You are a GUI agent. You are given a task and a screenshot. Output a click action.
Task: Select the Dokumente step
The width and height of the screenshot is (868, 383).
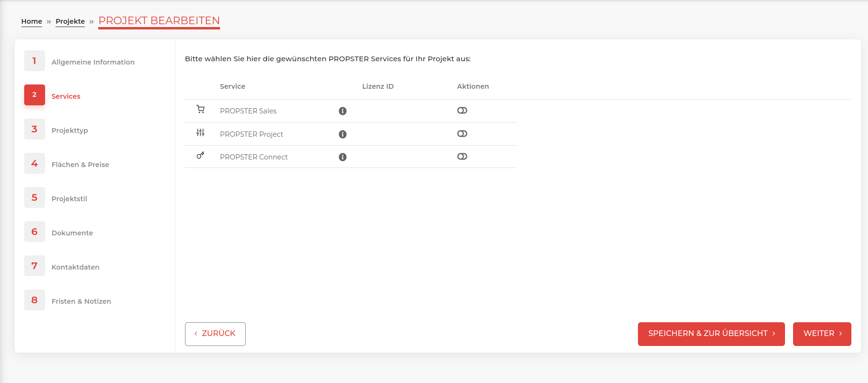pyautogui.click(x=72, y=233)
